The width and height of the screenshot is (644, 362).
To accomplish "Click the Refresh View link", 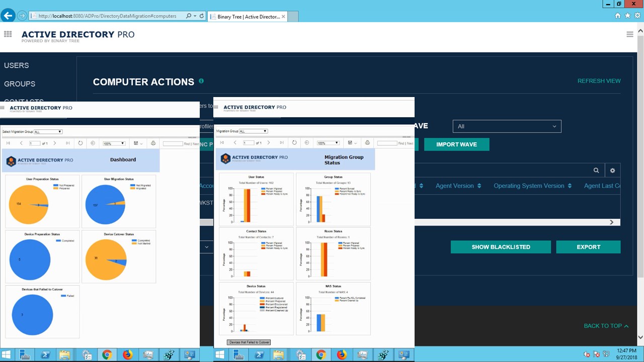I will click(x=599, y=81).
